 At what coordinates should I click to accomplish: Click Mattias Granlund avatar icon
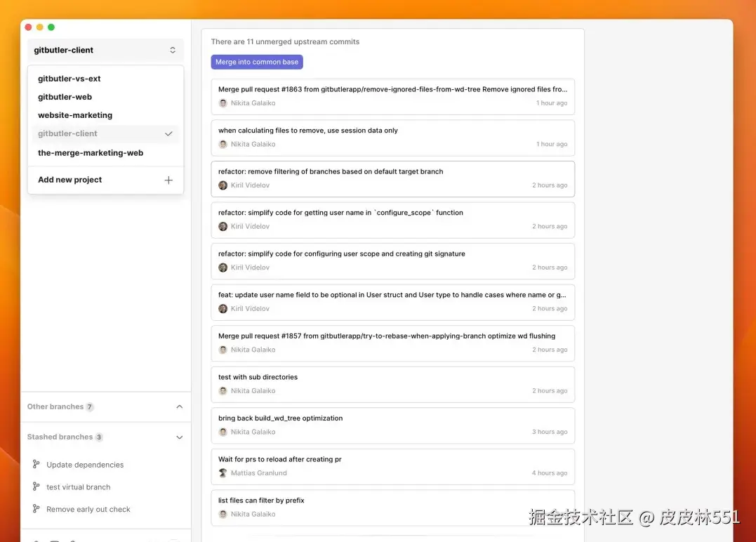(x=223, y=473)
